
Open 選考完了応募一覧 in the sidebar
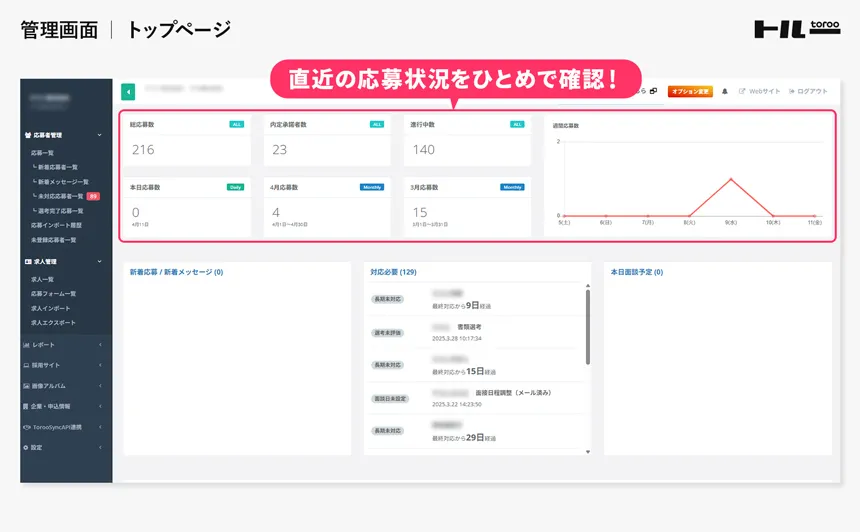pyautogui.click(x=58, y=211)
